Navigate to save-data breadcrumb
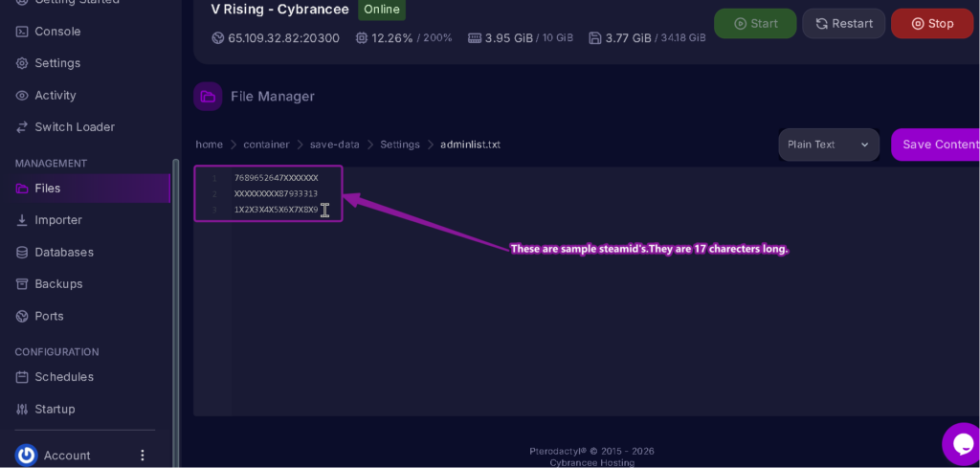 (x=334, y=145)
